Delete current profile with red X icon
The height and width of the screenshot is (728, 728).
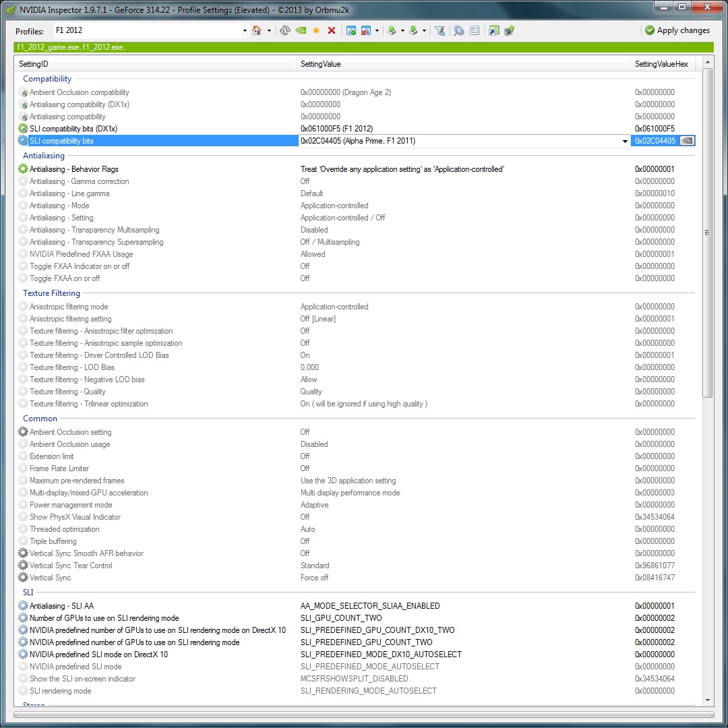click(x=332, y=30)
